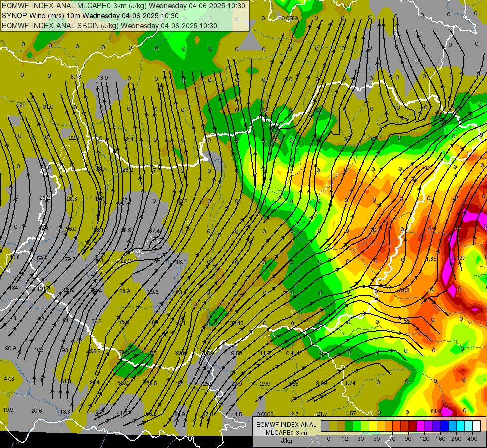Viewport: 487px width, 448px height.
Task: Click the 90.9 value on the left edge
Action: (x=10, y=348)
